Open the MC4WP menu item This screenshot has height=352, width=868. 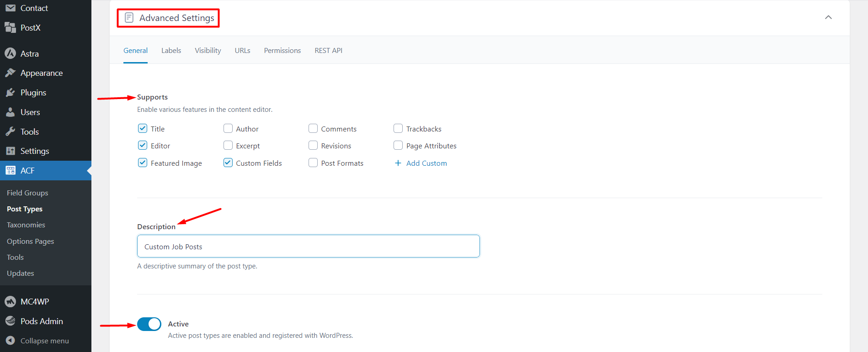click(46, 301)
